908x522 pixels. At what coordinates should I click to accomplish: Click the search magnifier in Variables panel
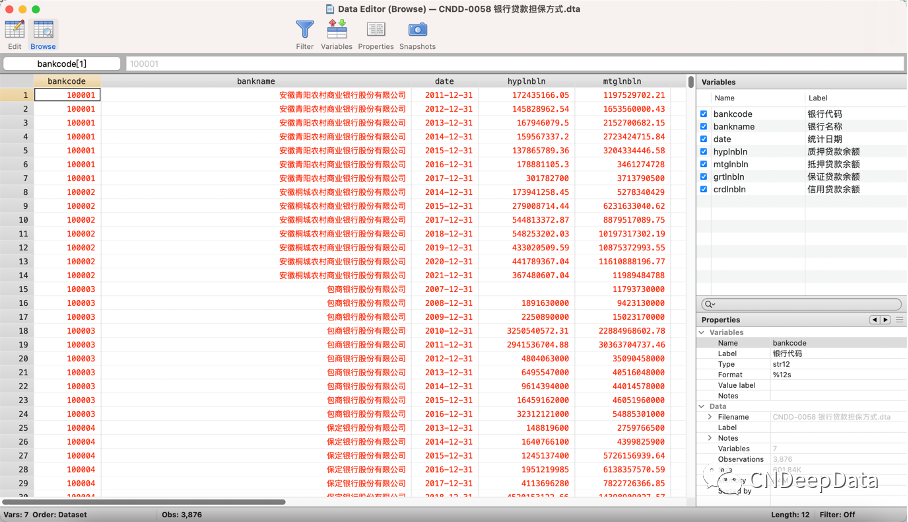coord(709,304)
